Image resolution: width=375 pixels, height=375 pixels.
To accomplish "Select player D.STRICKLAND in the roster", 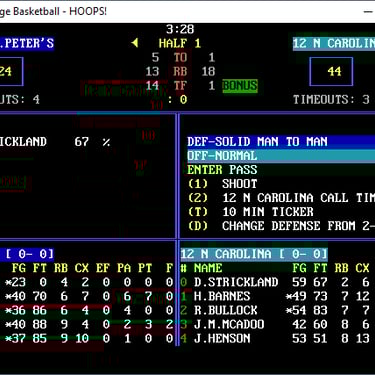I will tap(236, 282).
